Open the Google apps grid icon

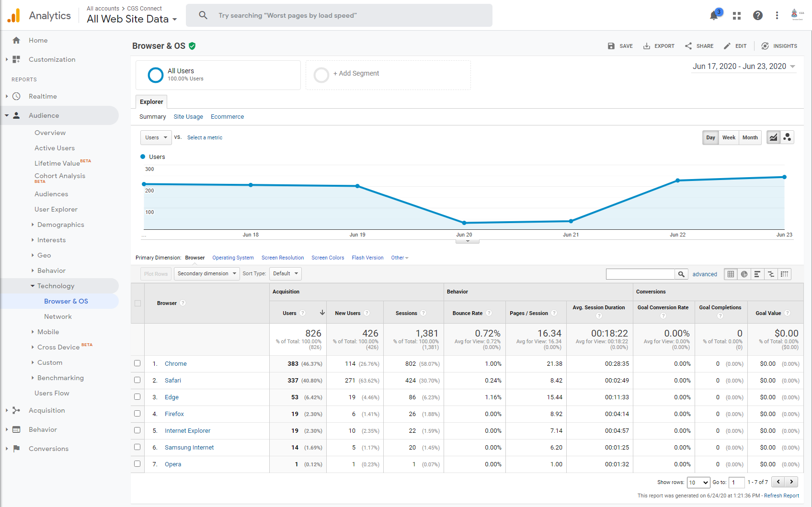click(737, 16)
